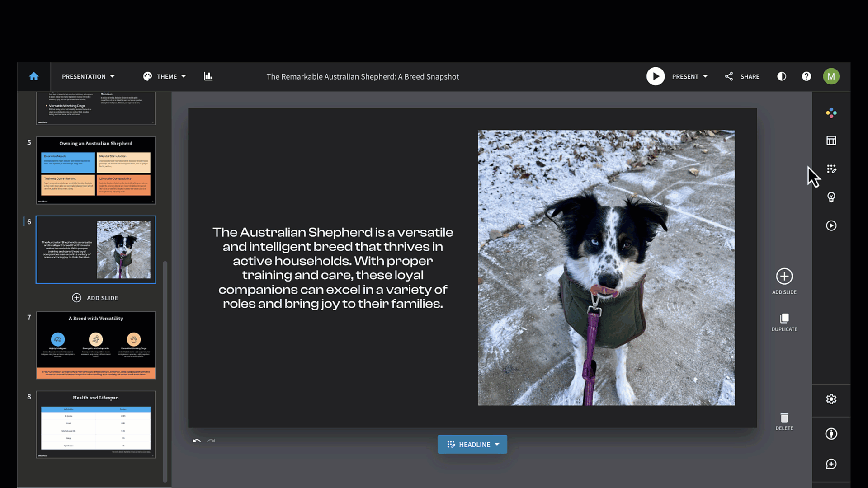The height and width of the screenshot is (488, 868).
Task: Open the feedback speech bubble icon
Action: 831,464
